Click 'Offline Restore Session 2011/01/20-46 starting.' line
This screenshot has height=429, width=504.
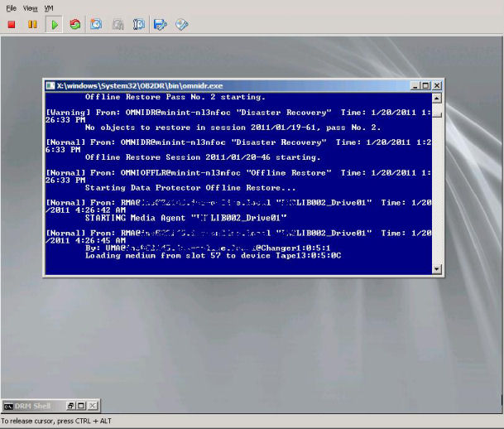click(203, 157)
